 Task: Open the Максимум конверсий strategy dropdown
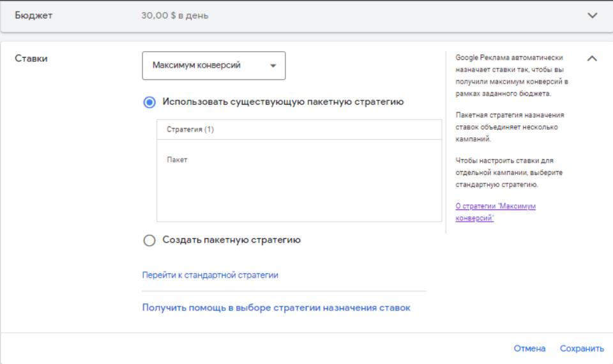click(213, 65)
